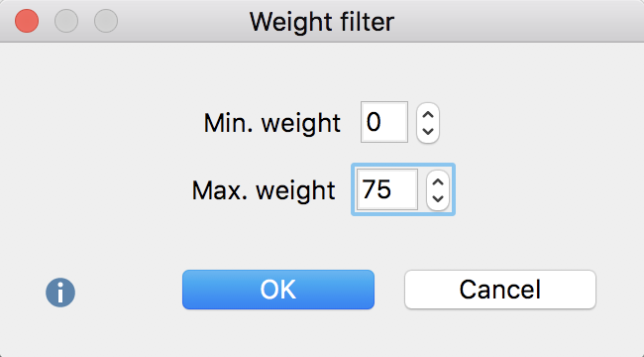This screenshot has width=644, height=357.
Task: Click the Min. weight stepper control
Action: click(x=428, y=123)
